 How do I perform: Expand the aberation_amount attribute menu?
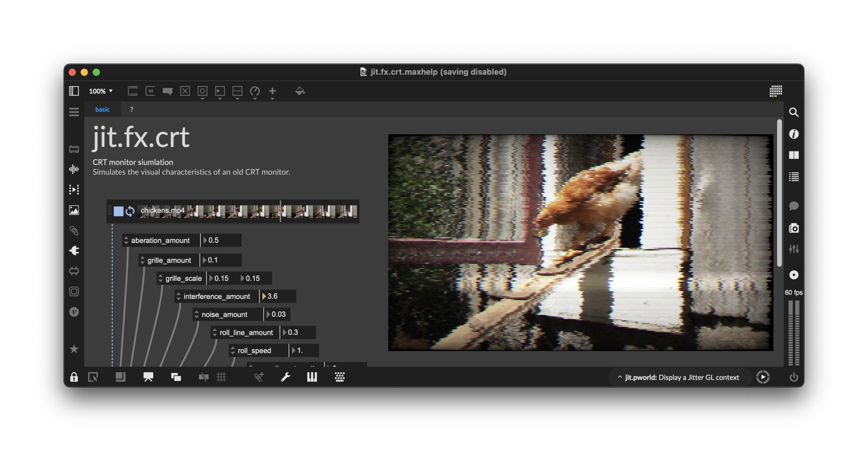pyautogui.click(x=126, y=240)
